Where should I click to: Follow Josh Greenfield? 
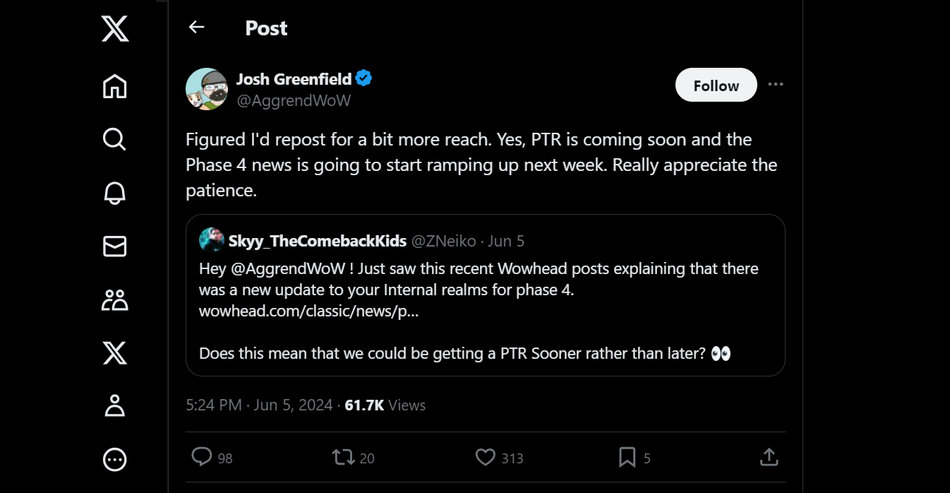tap(716, 85)
